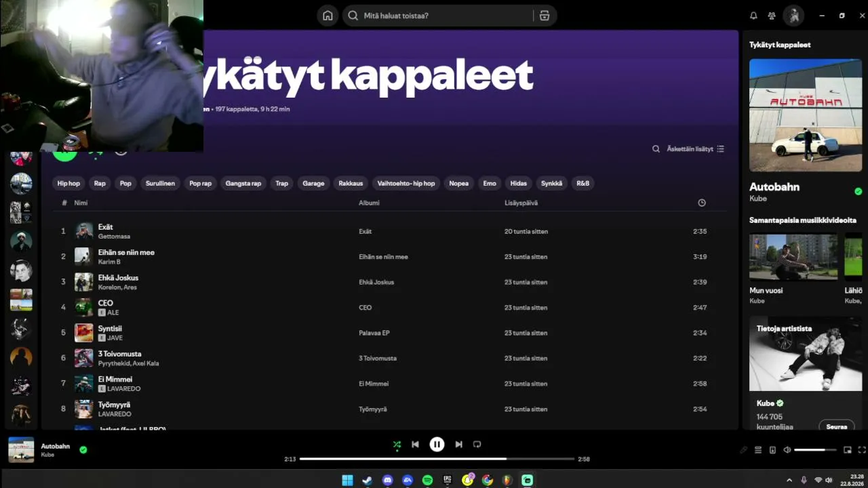Viewport: 868px width, 488px height.
Task: Select the R&B filter chip
Action: (583, 183)
